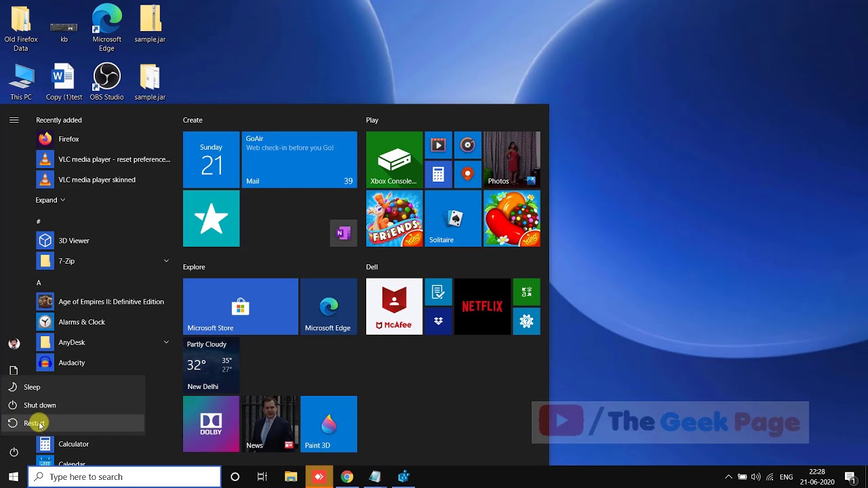
Task: Open the GoAir Mail tile
Action: [299, 159]
